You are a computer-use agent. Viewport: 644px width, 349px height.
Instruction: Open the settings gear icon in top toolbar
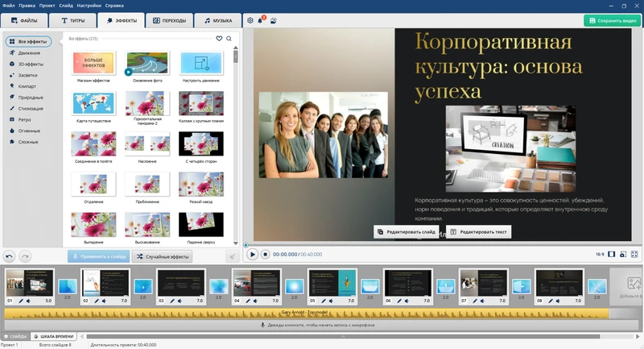click(x=250, y=20)
